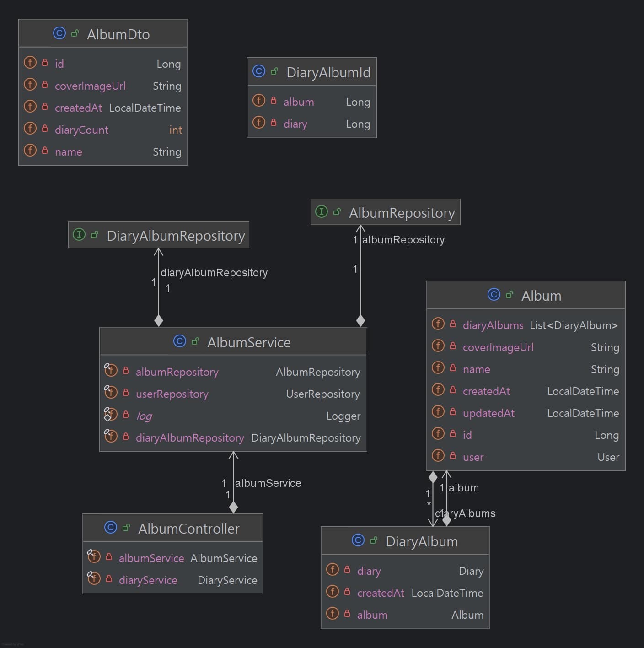The image size is (644, 648).
Task: Click the lock icon beside diaryAlbums in Album
Action: (453, 324)
